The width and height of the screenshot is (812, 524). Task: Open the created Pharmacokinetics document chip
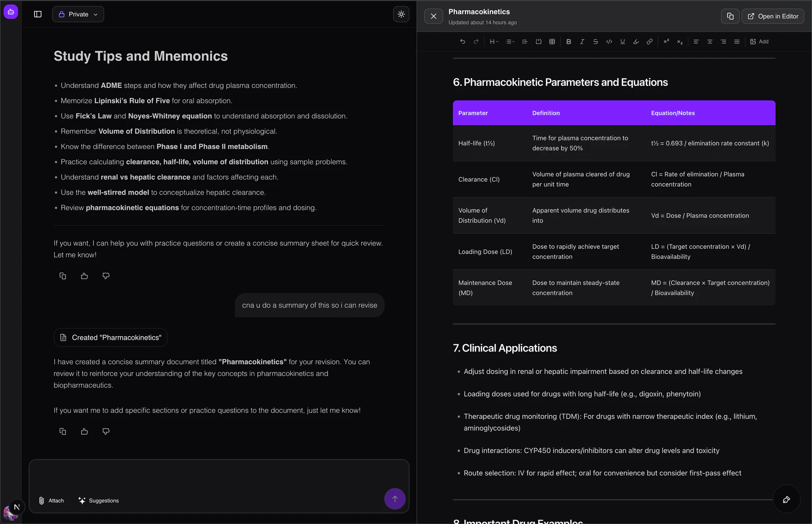(110, 337)
